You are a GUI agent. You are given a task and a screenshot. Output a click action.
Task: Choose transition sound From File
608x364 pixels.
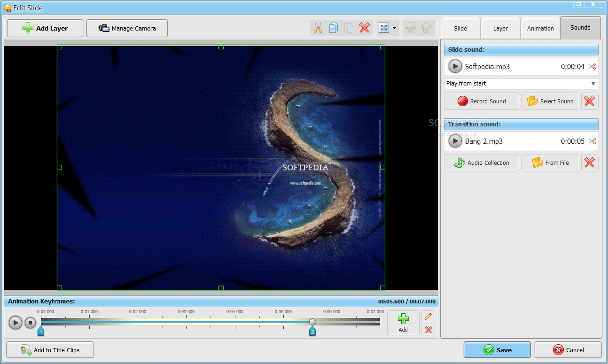tap(550, 163)
